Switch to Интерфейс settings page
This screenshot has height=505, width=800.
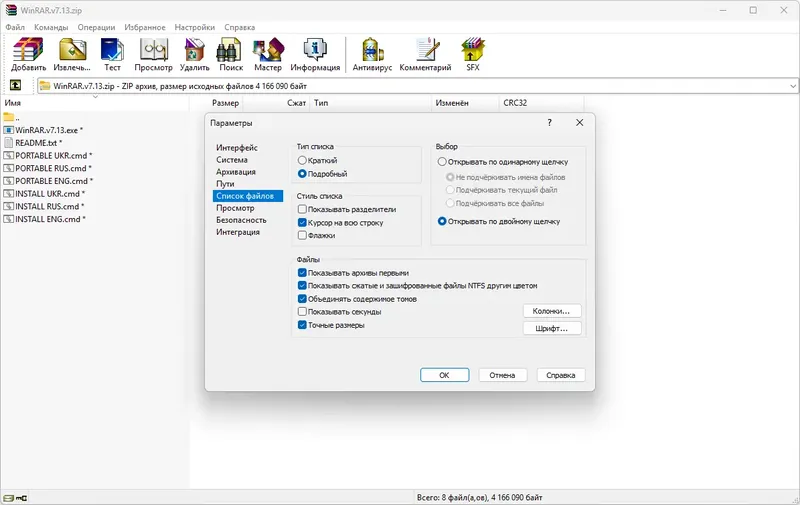click(237, 147)
